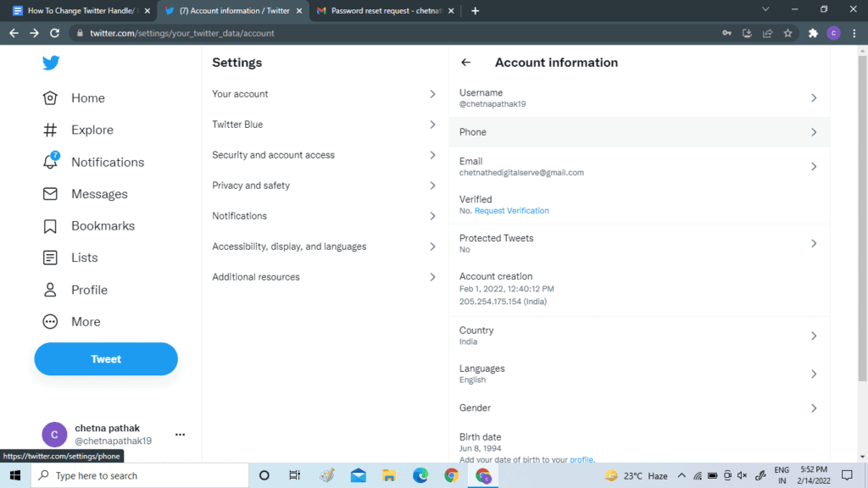
Task: Click Request Verification link
Action: tap(511, 211)
